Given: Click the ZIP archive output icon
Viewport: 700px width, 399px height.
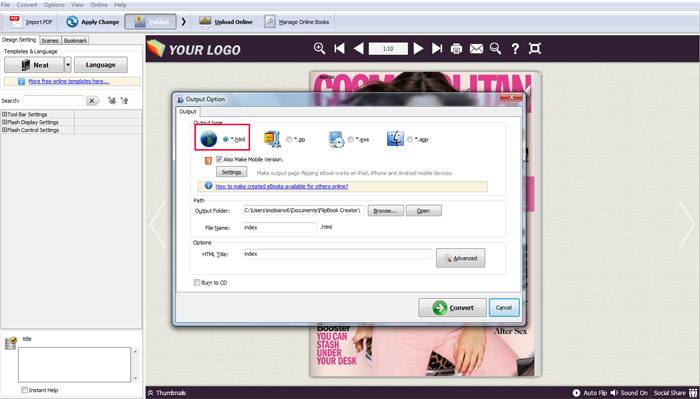Looking at the screenshot, I should [272, 139].
